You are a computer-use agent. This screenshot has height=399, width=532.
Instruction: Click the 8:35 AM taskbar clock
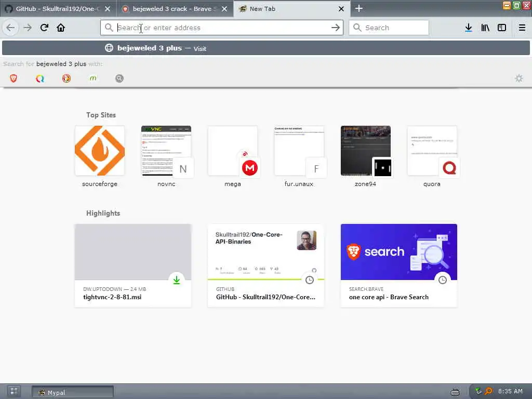pyautogui.click(x=510, y=391)
